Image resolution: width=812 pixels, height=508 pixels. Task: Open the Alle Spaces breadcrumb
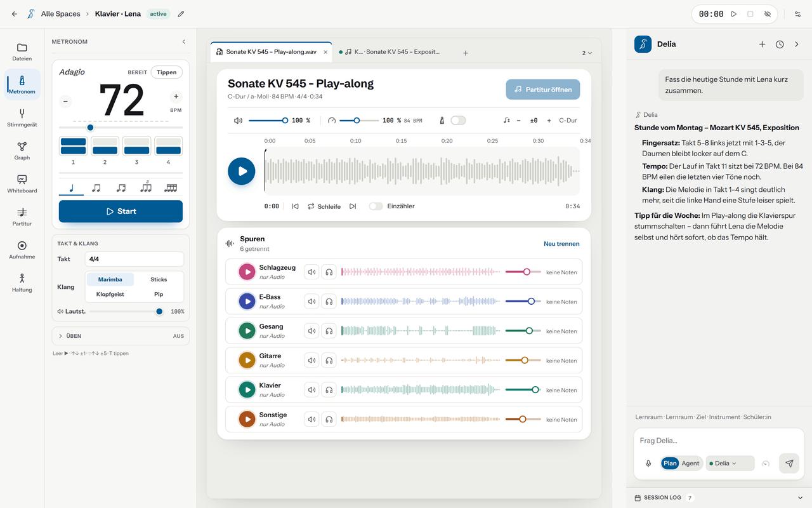[x=60, y=14]
